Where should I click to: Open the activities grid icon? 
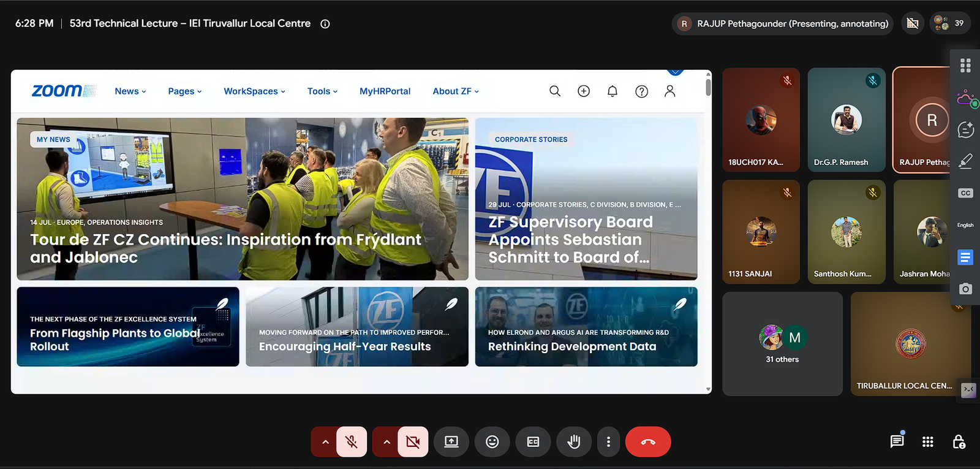[x=928, y=442]
